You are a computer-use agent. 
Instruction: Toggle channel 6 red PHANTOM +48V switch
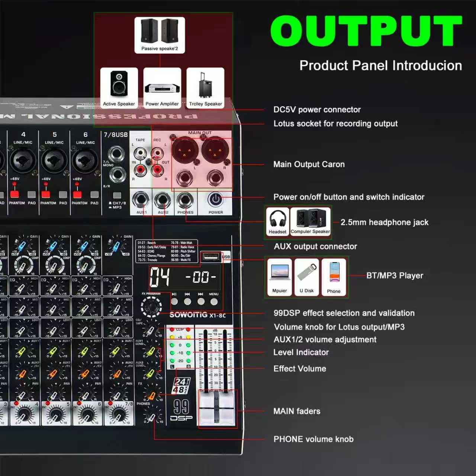[77, 194]
